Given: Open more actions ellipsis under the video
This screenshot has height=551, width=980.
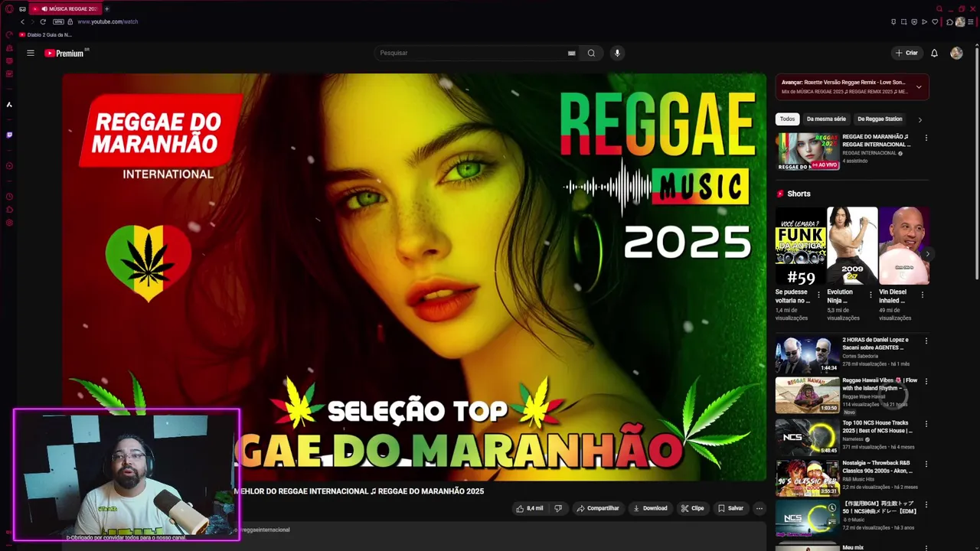Looking at the screenshot, I should [x=759, y=508].
